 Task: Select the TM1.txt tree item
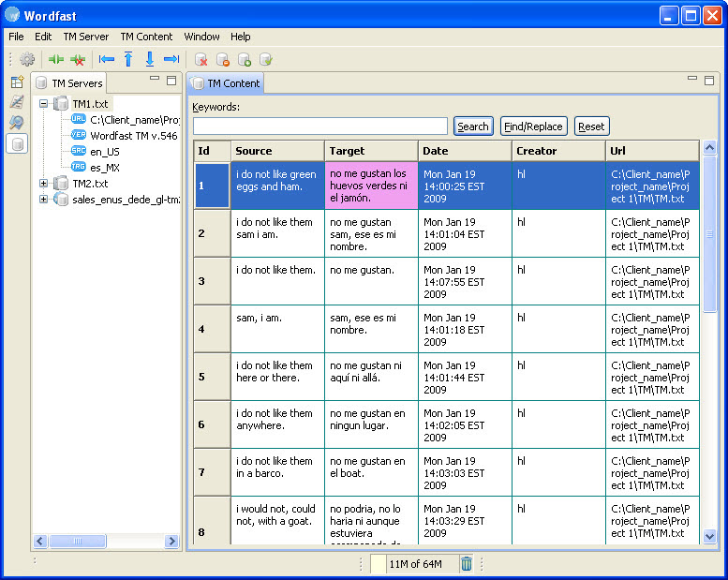point(90,104)
